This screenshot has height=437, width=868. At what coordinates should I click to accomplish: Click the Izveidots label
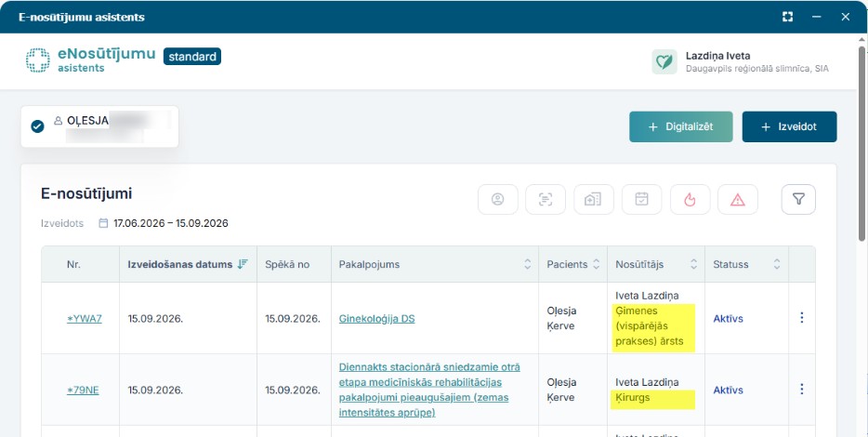62,223
